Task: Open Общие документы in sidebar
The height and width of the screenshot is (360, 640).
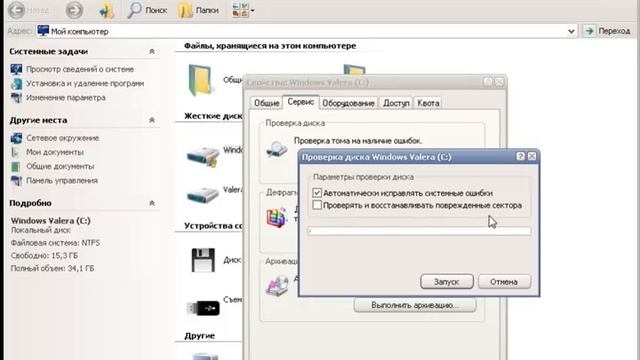Action: pyautogui.click(x=60, y=166)
